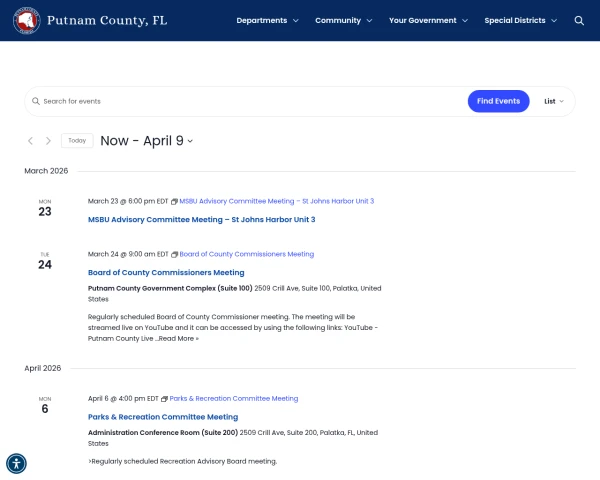Click the recurring event icon for April 6
Image resolution: width=600 pixels, height=480 pixels.
coord(164,399)
